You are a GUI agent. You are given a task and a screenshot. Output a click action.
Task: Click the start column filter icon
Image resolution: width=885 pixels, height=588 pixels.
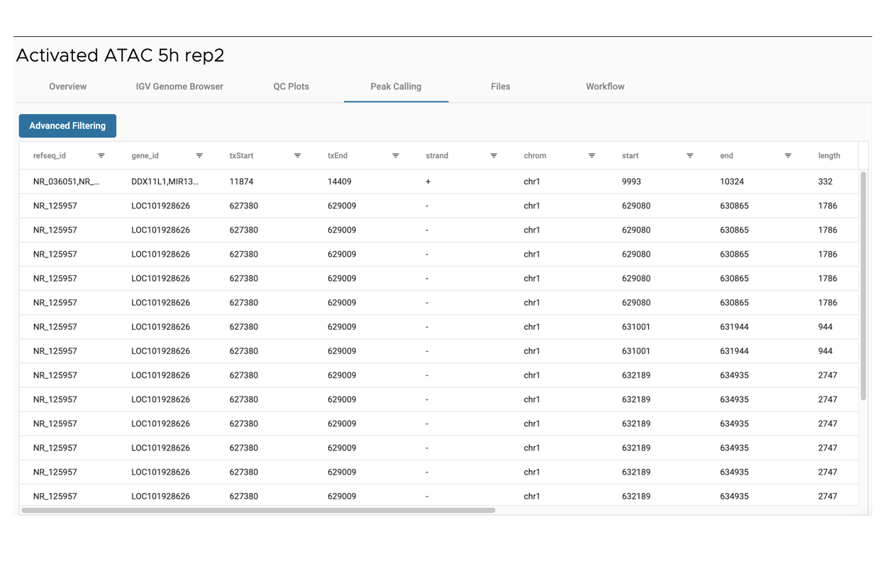pos(689,156)
